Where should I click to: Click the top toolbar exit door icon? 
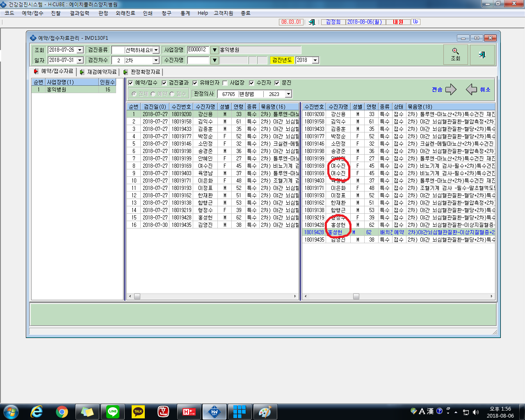(x=312, y=22)
